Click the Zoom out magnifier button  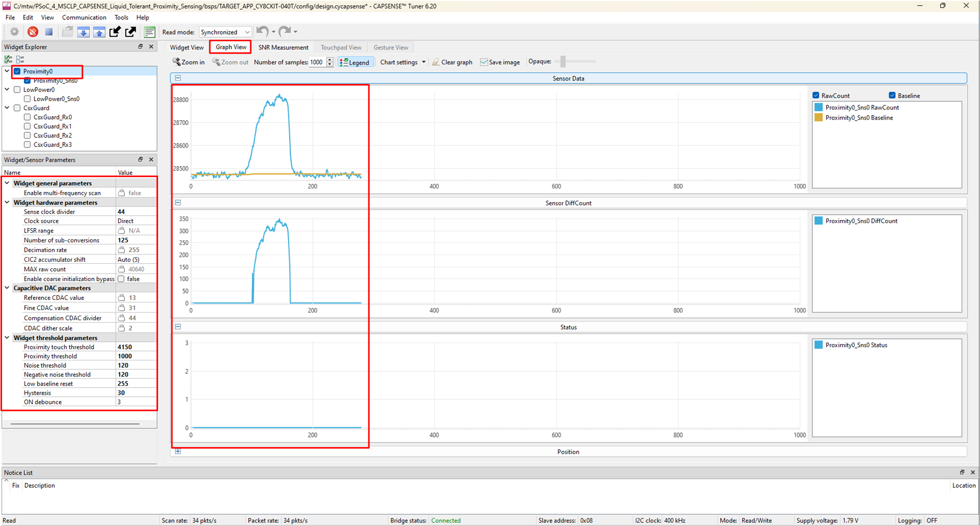pos(230,62)
